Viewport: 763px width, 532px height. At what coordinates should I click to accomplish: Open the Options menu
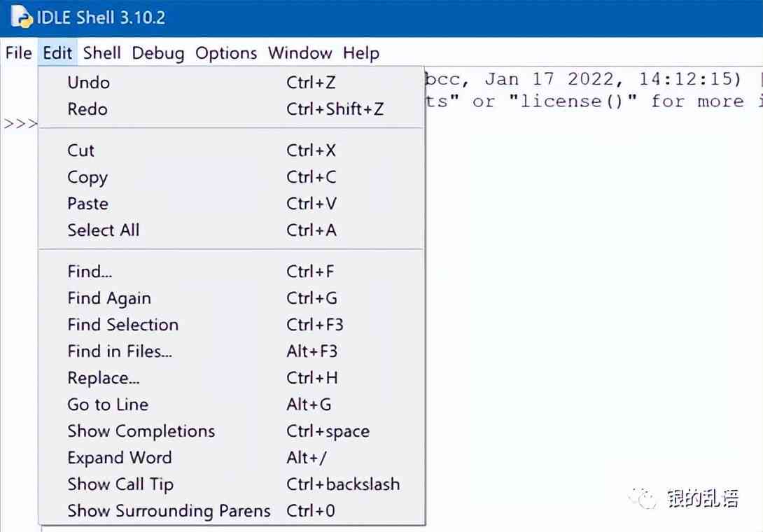226,52
